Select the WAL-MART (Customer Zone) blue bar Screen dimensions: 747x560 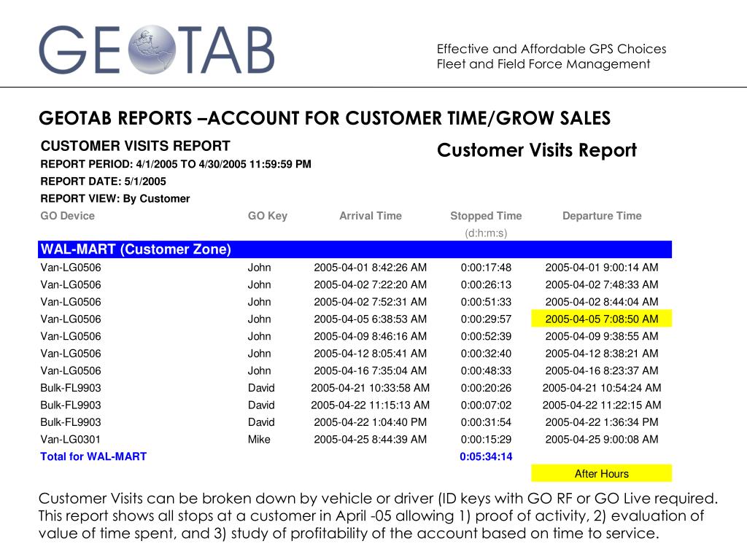pos(355,249)
